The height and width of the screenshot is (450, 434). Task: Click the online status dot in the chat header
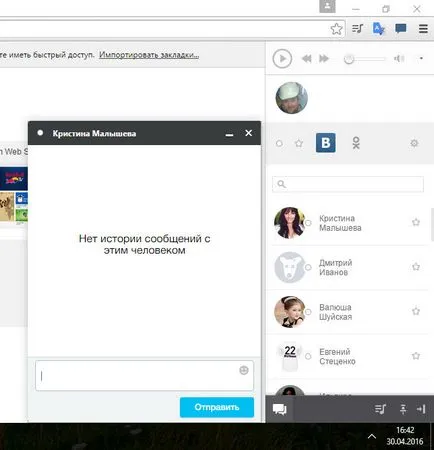[x=40, y=133]
